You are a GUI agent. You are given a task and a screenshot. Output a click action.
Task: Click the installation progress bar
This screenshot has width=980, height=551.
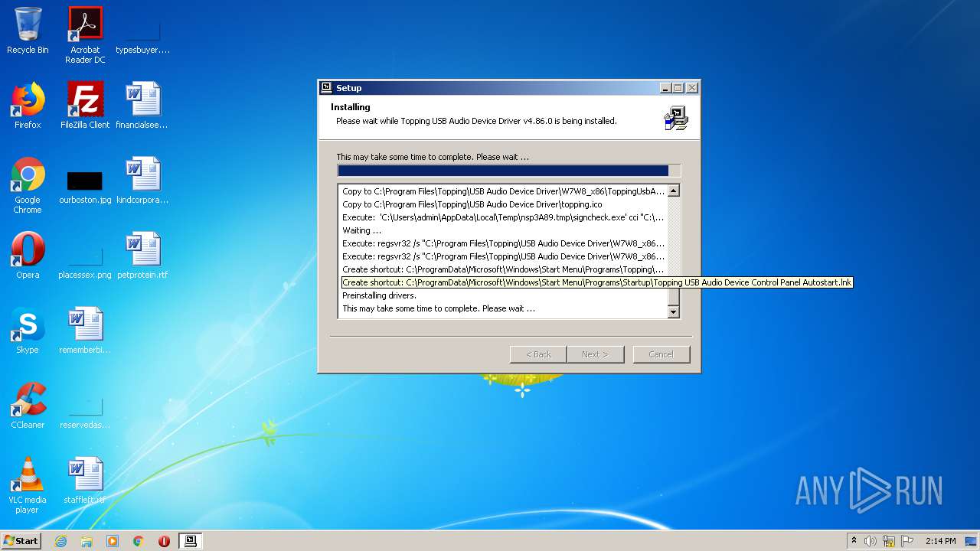[508, 171]
